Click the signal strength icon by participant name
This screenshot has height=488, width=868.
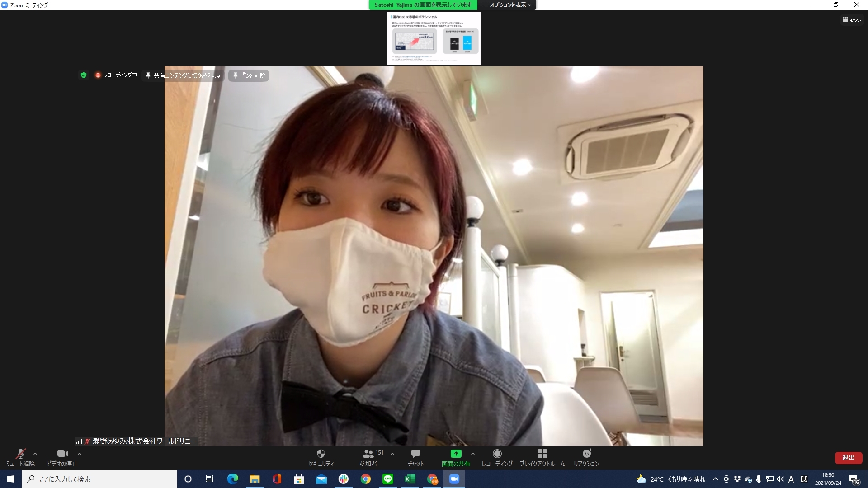pos(79,441)
